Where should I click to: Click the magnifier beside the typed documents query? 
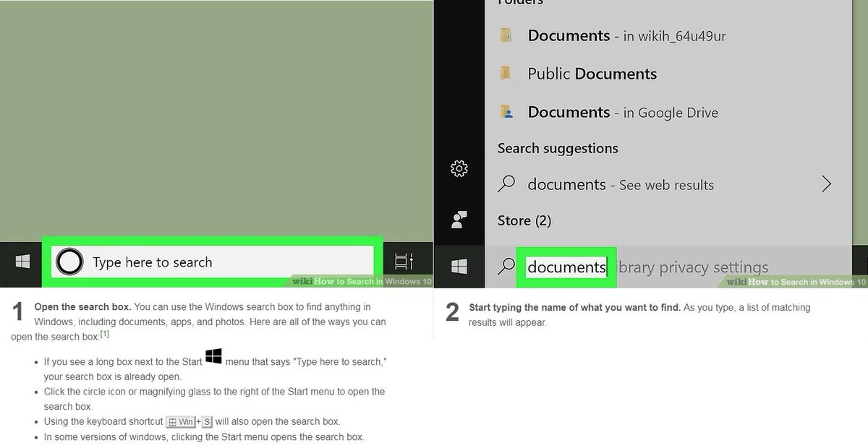pos(505,266)
